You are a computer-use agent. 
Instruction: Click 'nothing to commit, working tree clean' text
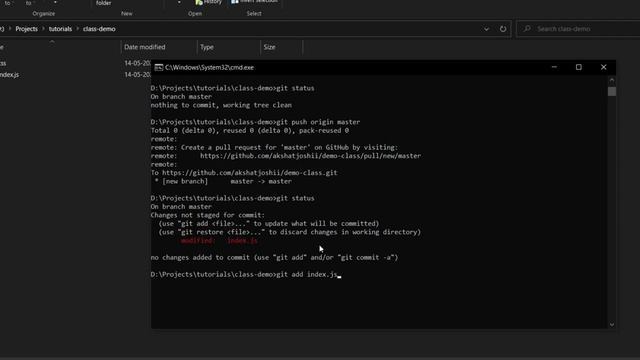[221, 105]
